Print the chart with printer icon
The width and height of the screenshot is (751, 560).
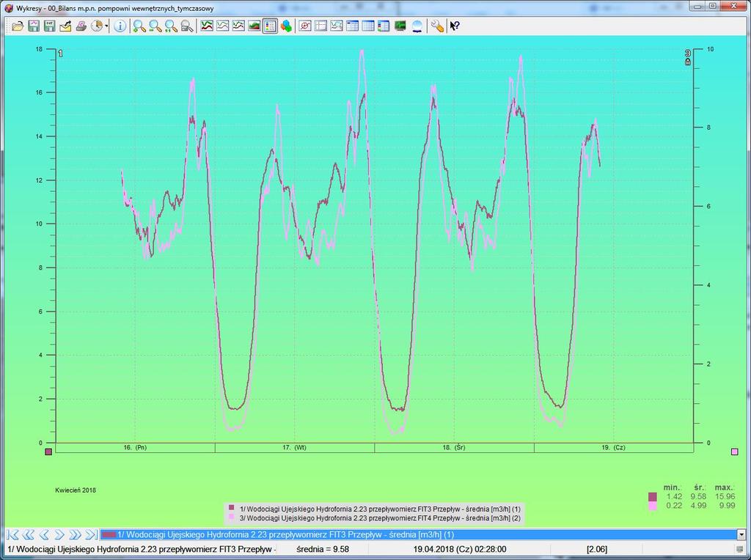[x=81, y=26]
